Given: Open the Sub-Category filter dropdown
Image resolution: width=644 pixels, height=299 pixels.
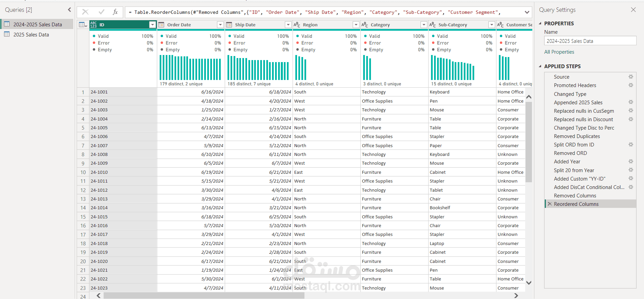Looking at the screenshot, I should [492, 25].
